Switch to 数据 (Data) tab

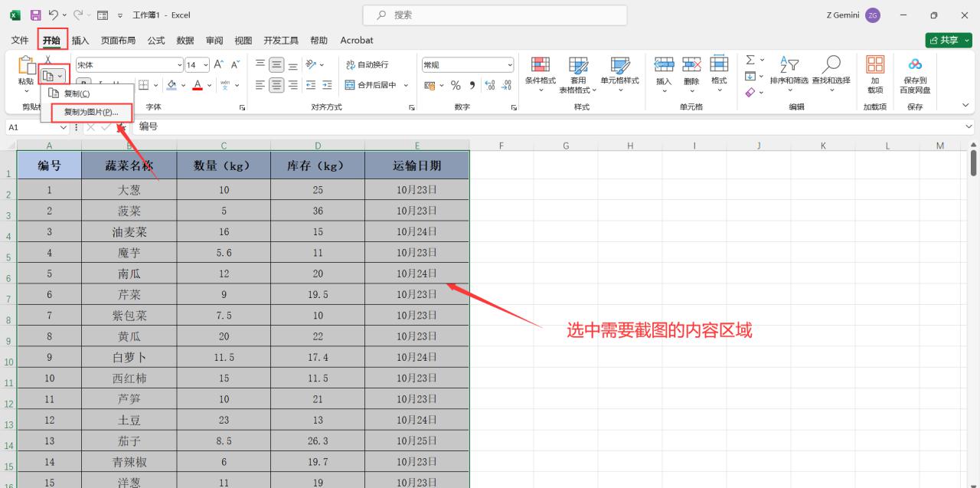click(185, 40)
